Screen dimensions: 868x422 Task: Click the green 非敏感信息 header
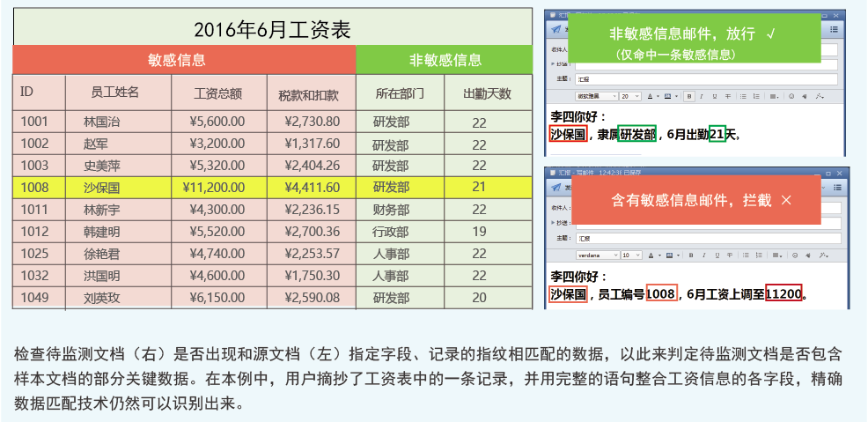[445, 60]
